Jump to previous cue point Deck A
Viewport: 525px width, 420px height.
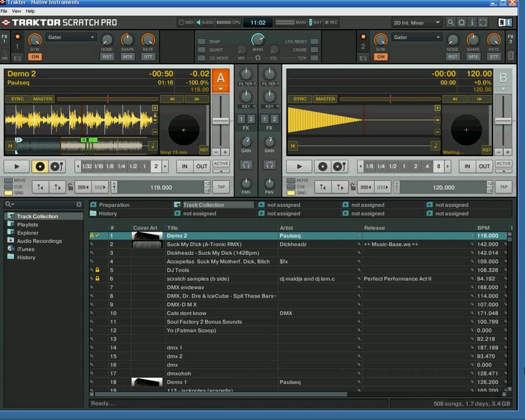pos(40,187)
